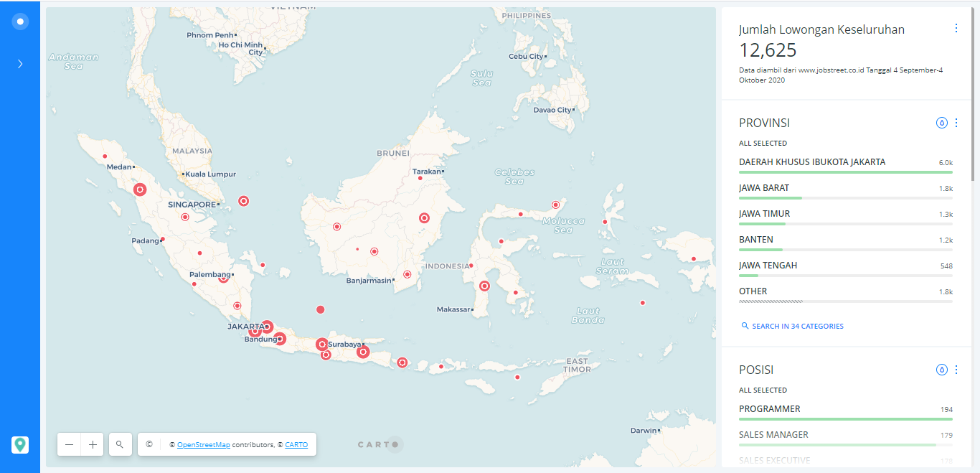Open the PROVINSI widget three-dot menu
This screenshot has height=473, width=980.
(x=956, y=122)
